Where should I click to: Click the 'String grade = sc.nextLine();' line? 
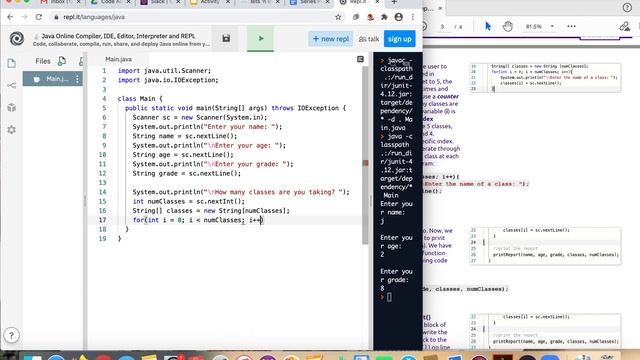tap(187, 173)
